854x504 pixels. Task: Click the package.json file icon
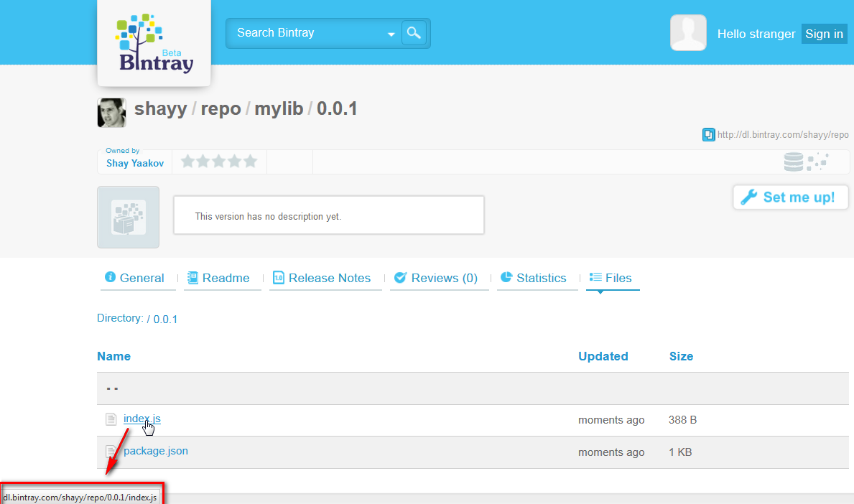[x=111, y=452]
